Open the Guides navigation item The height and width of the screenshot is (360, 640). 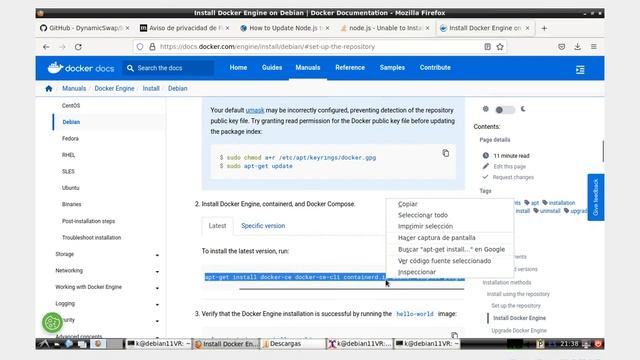tap(272, 68)
